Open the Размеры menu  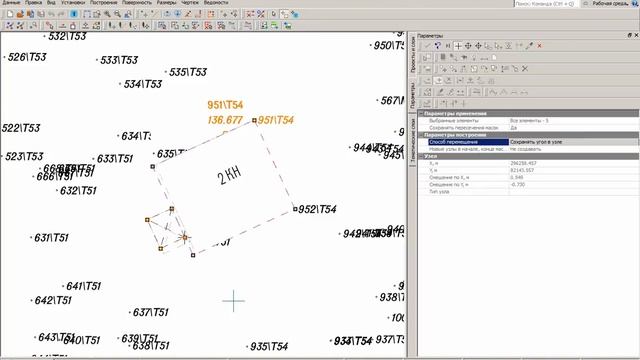tap(167, 2)
